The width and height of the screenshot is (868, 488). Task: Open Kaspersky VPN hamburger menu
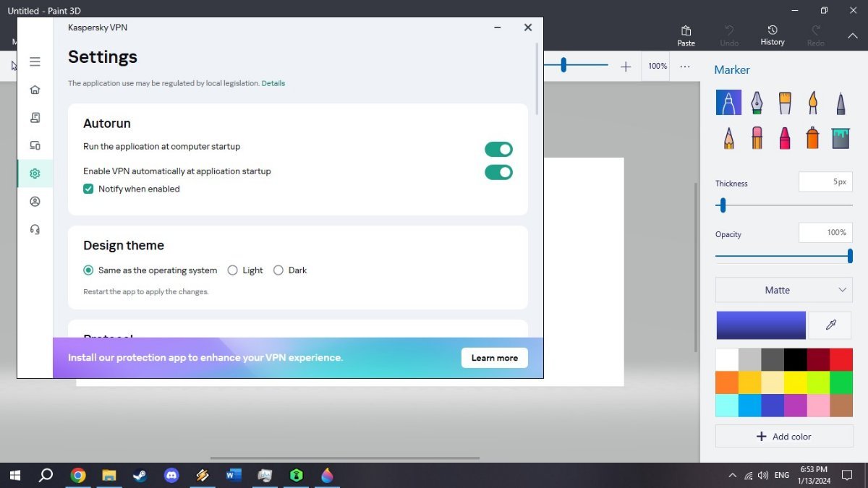tap(35, 62)
